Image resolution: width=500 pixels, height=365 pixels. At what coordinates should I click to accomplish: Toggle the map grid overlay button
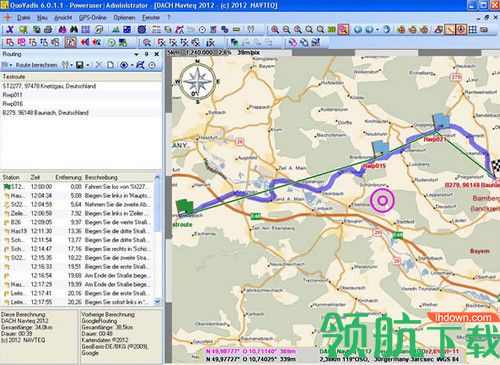tap(473, 30)
